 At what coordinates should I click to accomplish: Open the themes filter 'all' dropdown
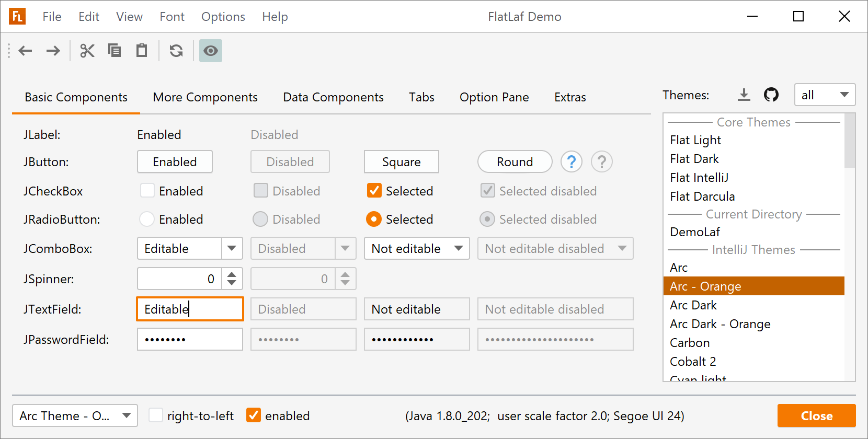tap(825, 95)
